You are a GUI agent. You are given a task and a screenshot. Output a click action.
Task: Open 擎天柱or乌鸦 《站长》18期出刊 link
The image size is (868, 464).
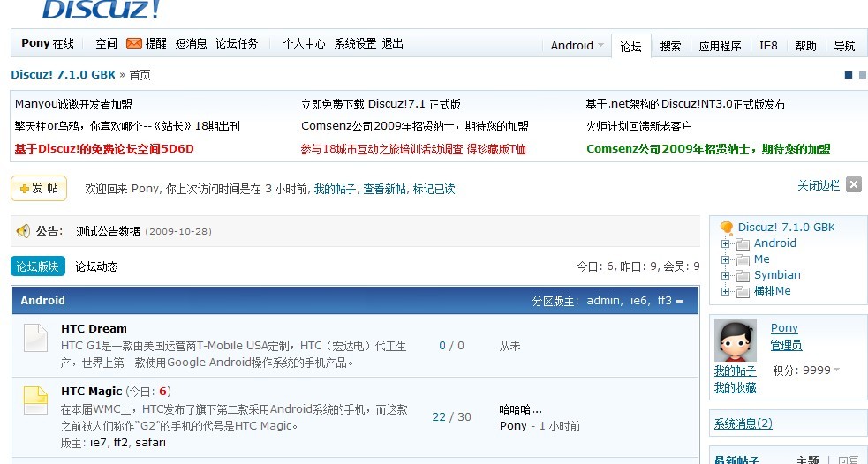pyautogui.click(x=127, y=126)
